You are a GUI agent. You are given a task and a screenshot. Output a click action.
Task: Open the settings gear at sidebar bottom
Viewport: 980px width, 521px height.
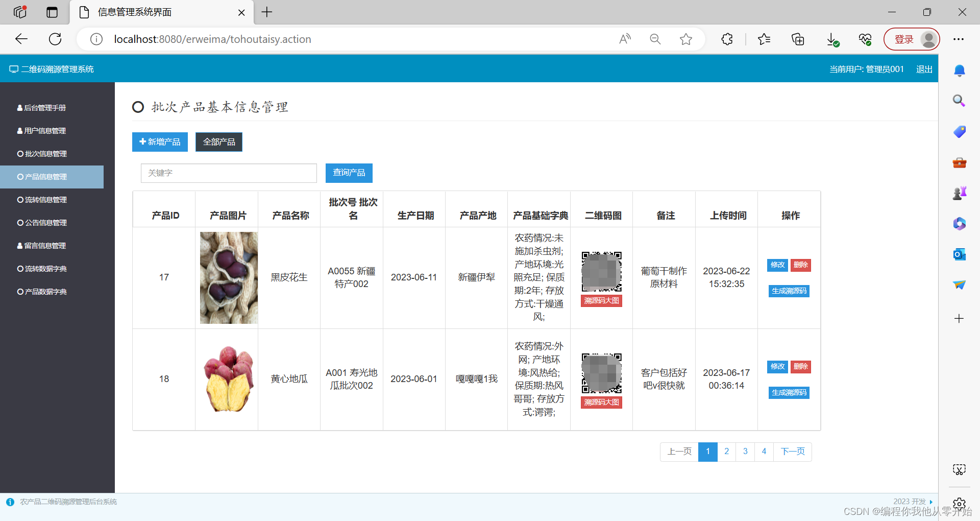pyautogui.click(x=959, y=504)
